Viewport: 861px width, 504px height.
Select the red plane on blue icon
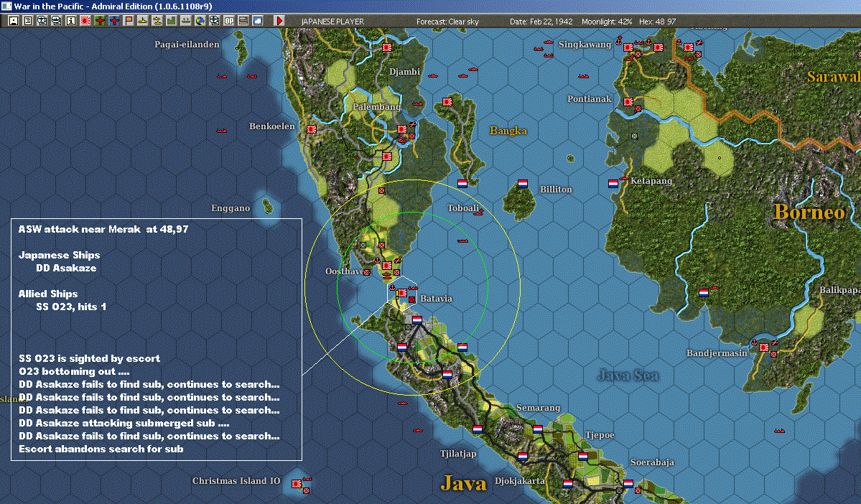(114, 21)
